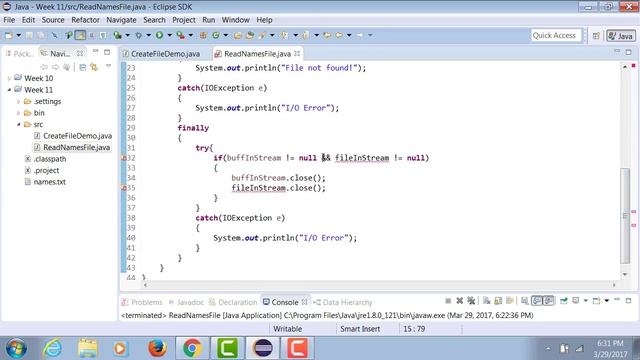
Task: Open the Display Selected Console dropdown arrow
Action: pyautogui.click(x=586, y=301)
